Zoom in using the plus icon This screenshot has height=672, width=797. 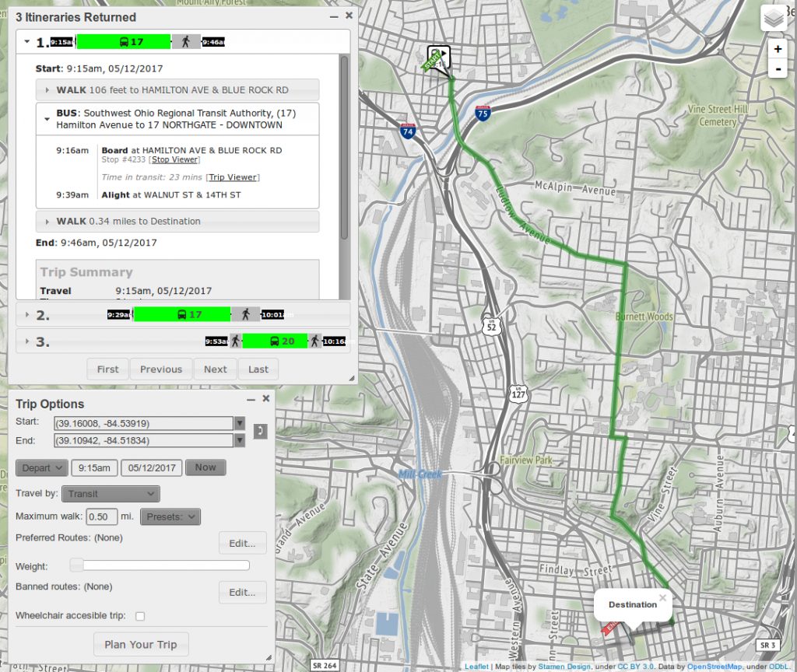(778, 49)
